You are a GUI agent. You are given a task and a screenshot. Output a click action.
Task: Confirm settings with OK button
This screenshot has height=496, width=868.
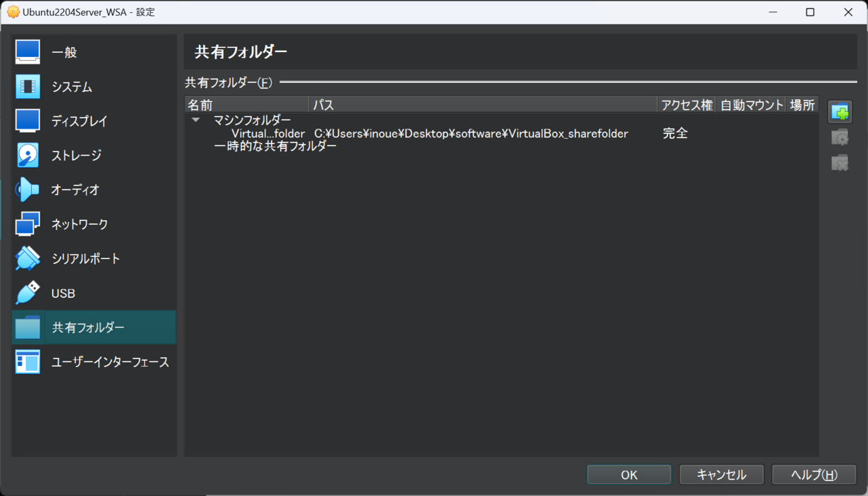click(x=629, y=474)
